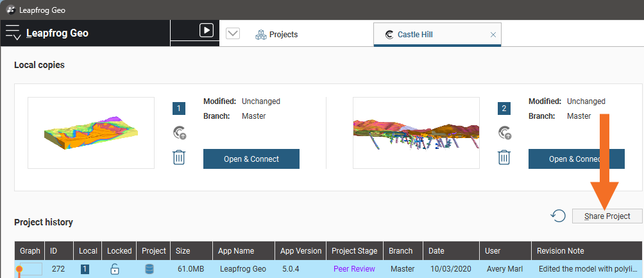Delete local copy 2 with trash icon
This screenshot has width=644, height=278.
(504, 157)
